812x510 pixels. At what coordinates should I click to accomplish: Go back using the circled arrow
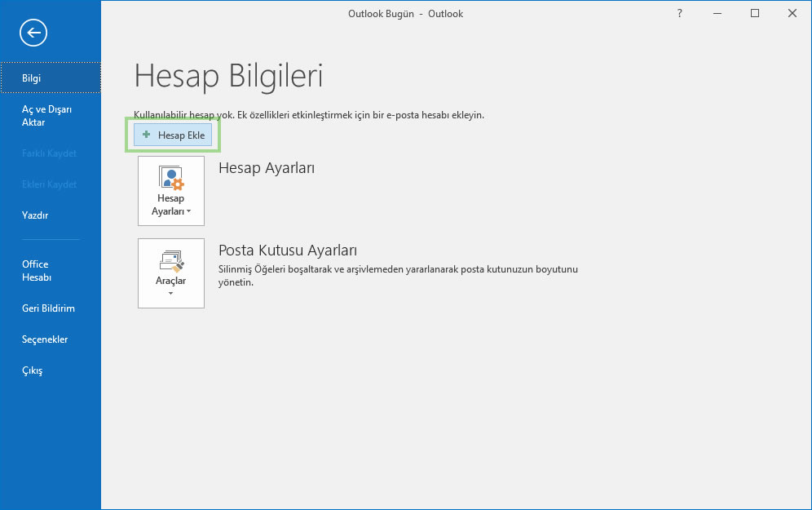(33, 33)
